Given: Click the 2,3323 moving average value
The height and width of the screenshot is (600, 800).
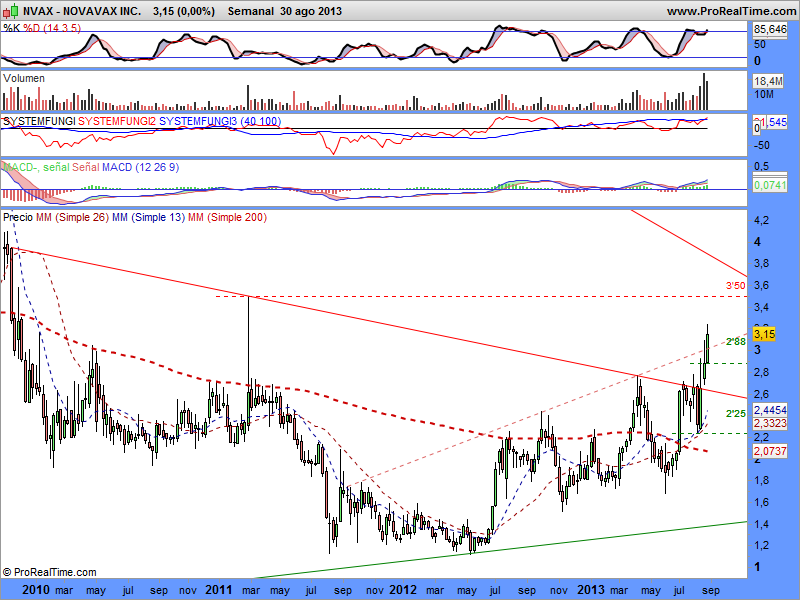Looking at the screenshot, I should pyautogui.click(x=770, y=423).
